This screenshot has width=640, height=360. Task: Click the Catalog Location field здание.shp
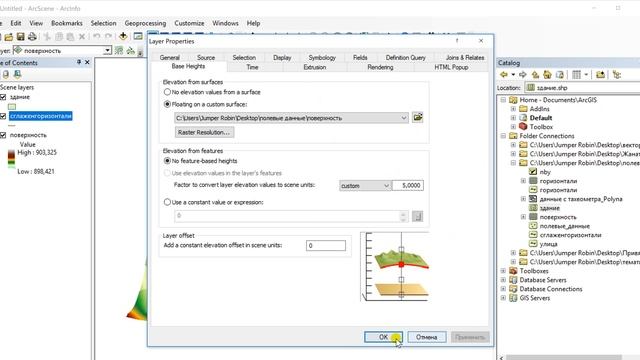pyautogui.click(x=583, y=87)
